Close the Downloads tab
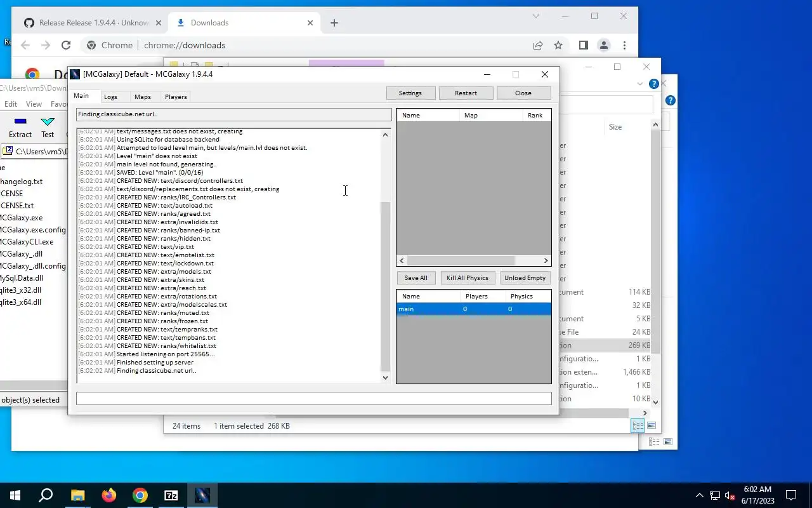 click(x=310, y=23)
